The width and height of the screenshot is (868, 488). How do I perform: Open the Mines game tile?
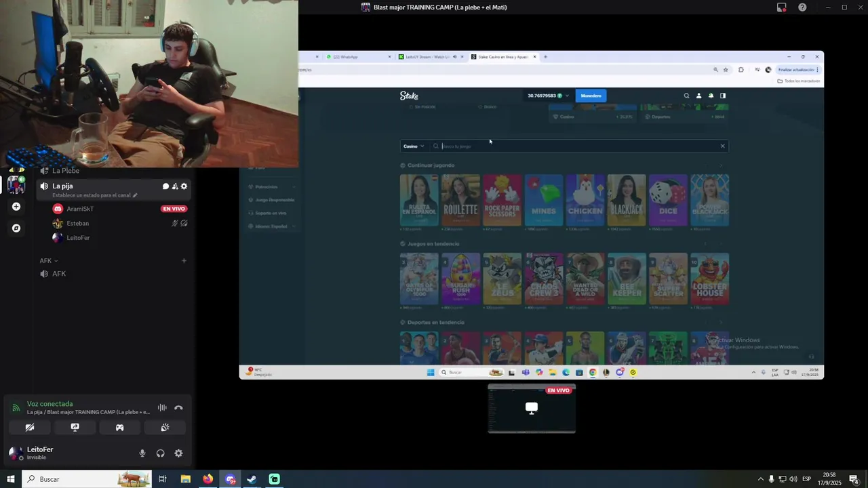(544, 200)
